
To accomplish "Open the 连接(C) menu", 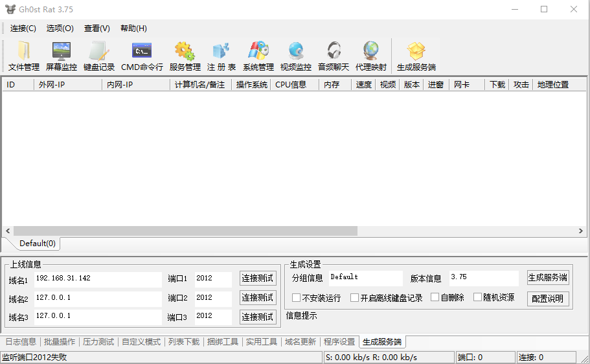I will pos(23,28).
